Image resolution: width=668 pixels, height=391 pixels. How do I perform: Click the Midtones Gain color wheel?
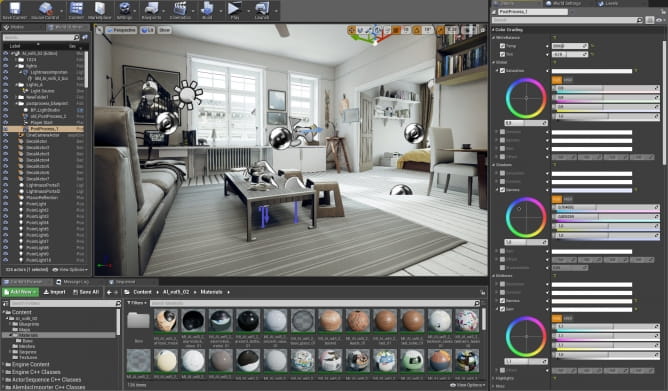(526, 336)
